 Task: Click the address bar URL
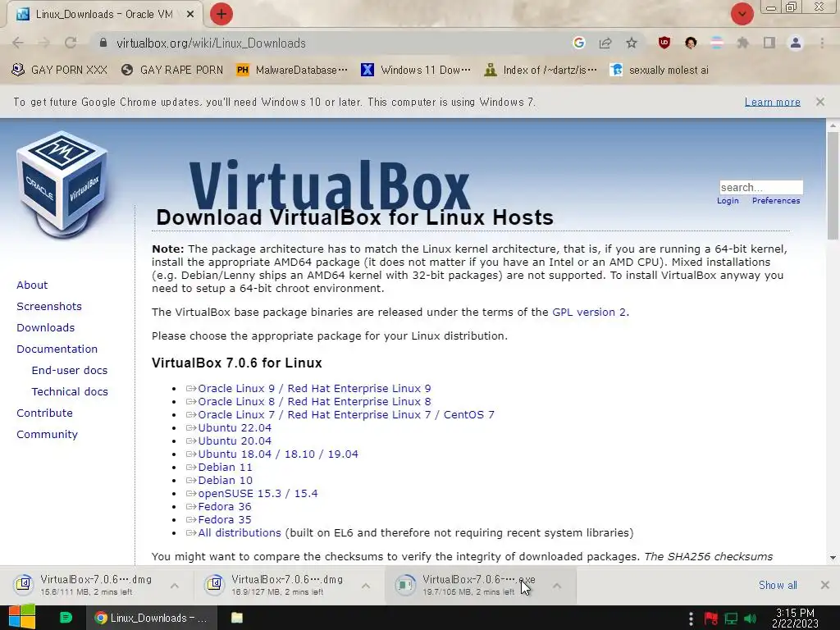click(211, 43)
